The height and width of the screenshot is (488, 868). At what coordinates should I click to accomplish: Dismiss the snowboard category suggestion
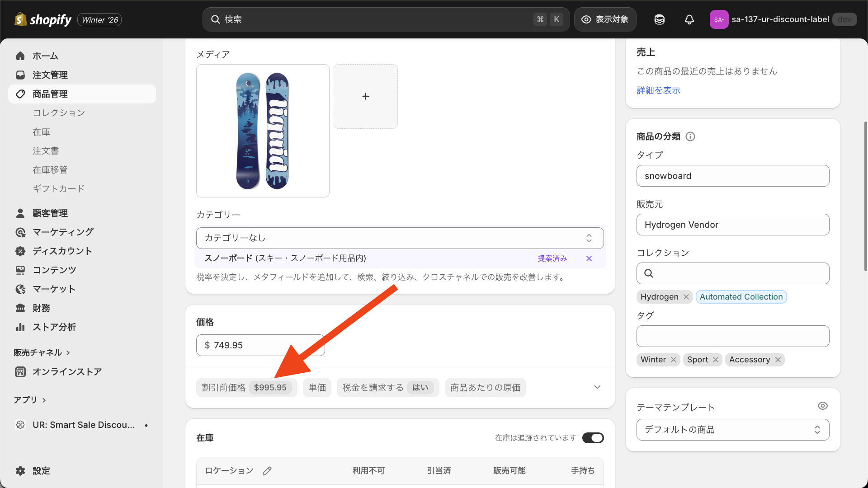tap(589, 258)
